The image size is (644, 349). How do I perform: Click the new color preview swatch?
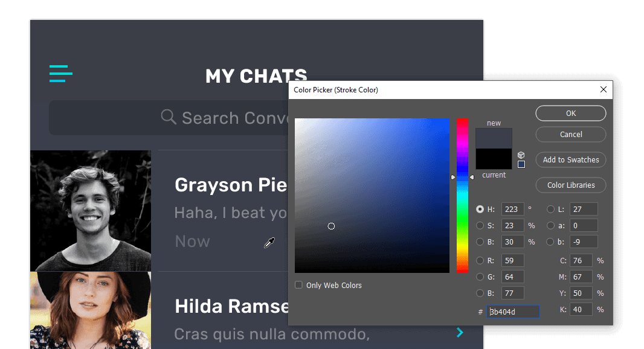point(494,138)
